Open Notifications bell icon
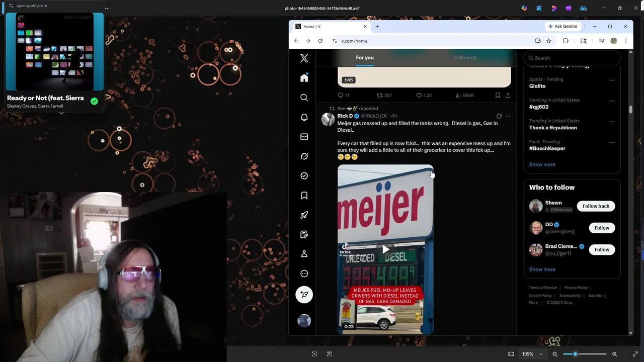The width and height of the screenshot is (644, 362). [304, 117]
